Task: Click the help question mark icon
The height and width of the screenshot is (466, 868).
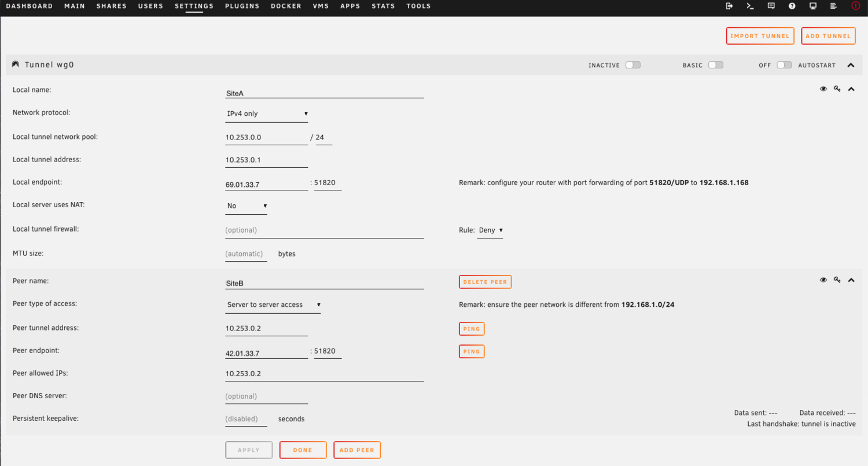Action: [792, 6]
